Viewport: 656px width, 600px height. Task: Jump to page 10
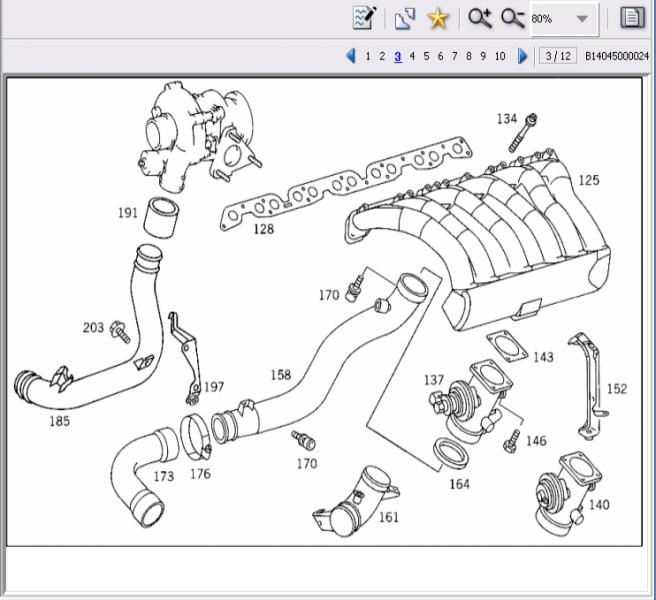pos(500,56)
